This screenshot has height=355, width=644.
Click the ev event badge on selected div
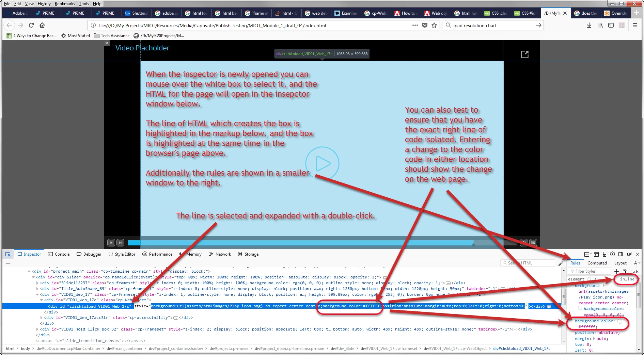549,307
